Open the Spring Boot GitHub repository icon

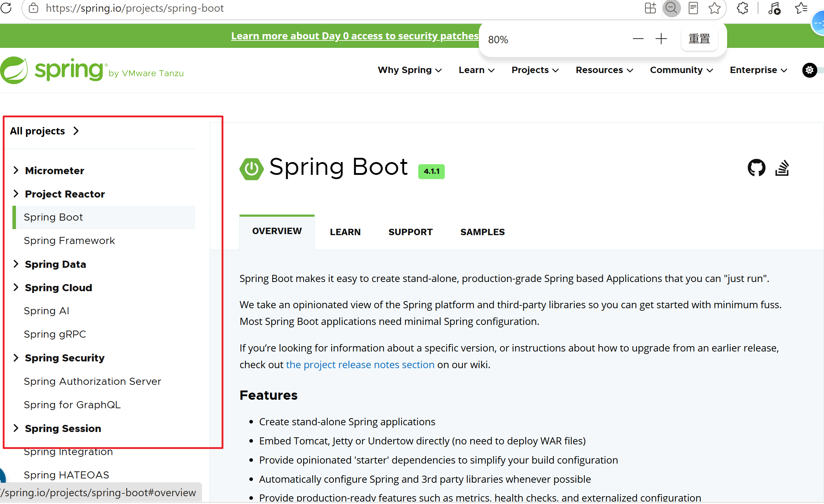pyautogui.click(x=756, y=167)
